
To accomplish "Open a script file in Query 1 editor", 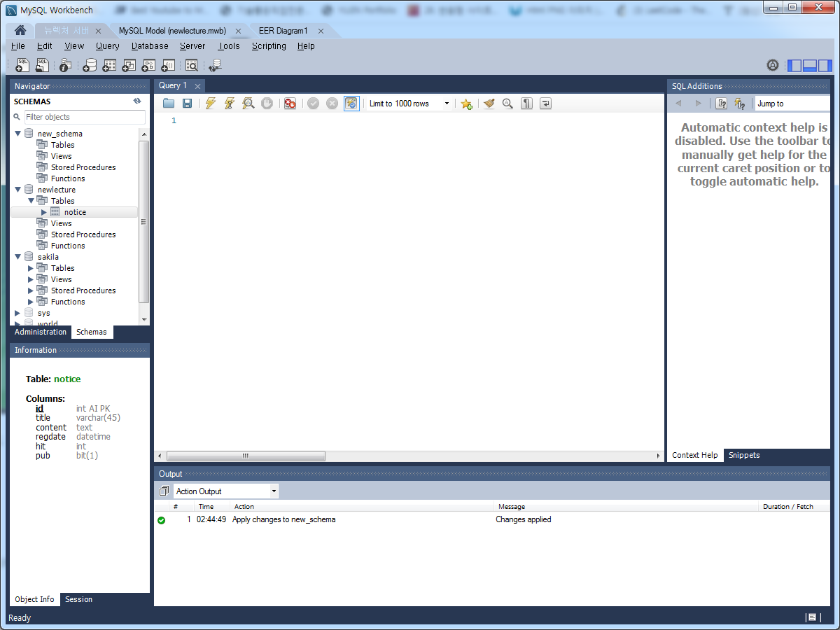I will pyautogui.click(x=169, y=104).
